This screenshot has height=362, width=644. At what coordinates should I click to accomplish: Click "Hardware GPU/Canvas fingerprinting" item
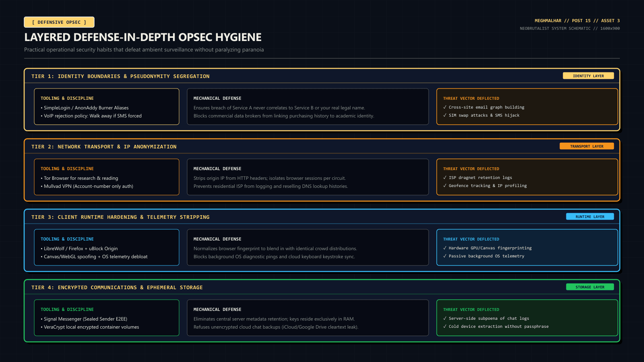pos(487,248)
